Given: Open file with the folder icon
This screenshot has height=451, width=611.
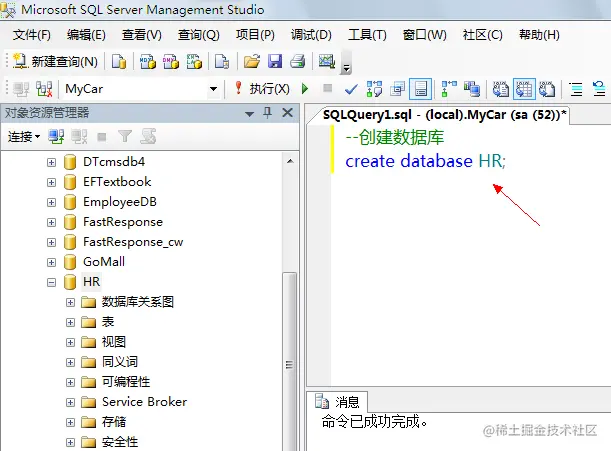Looking at the screenshot, I should (252, 62).
